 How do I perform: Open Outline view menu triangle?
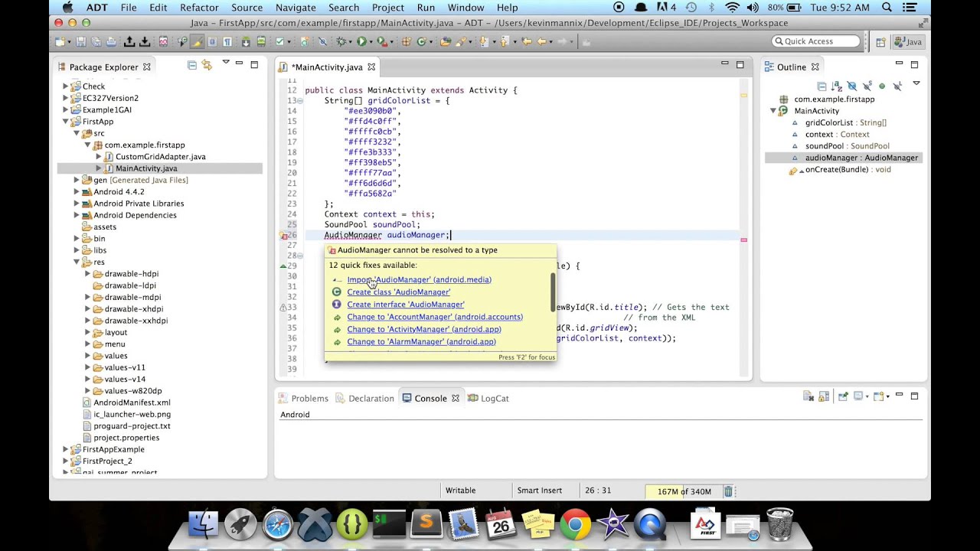pos(916,83)
